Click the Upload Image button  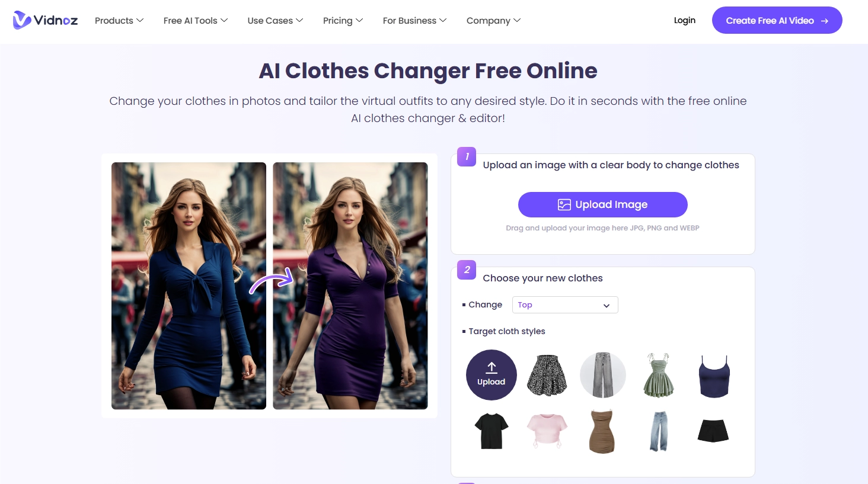[x=603, y=204]
